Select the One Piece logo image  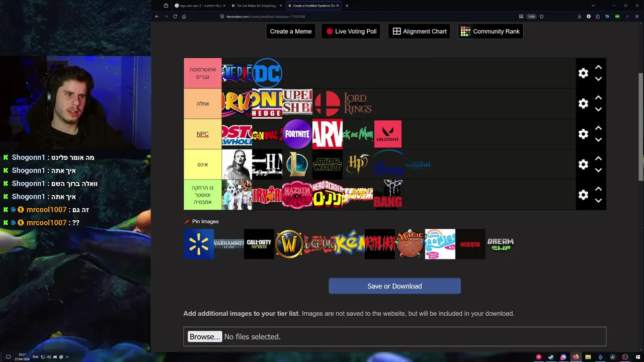pos(237,73)
